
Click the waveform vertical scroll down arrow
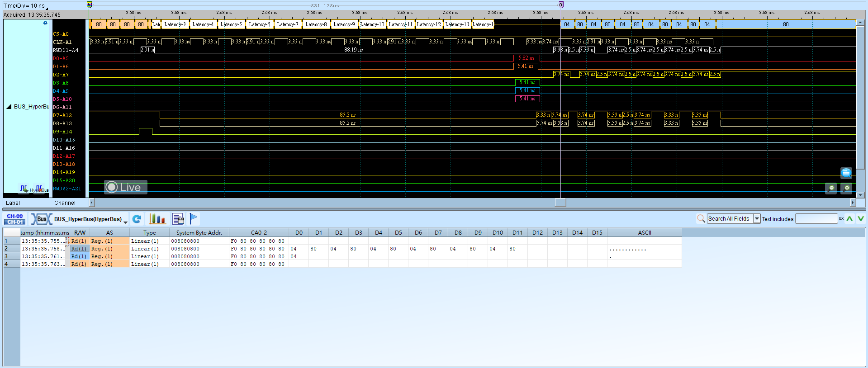tap(860, 195)
